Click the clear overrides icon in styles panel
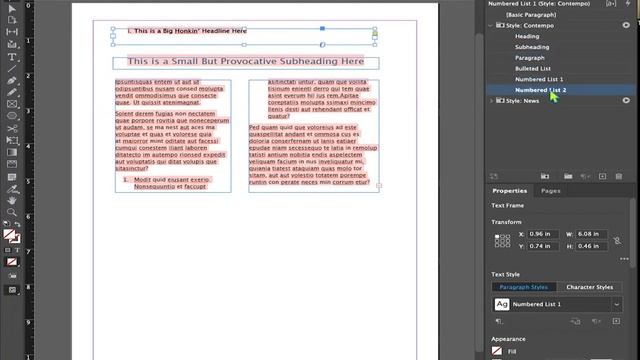 coord(585,176)
